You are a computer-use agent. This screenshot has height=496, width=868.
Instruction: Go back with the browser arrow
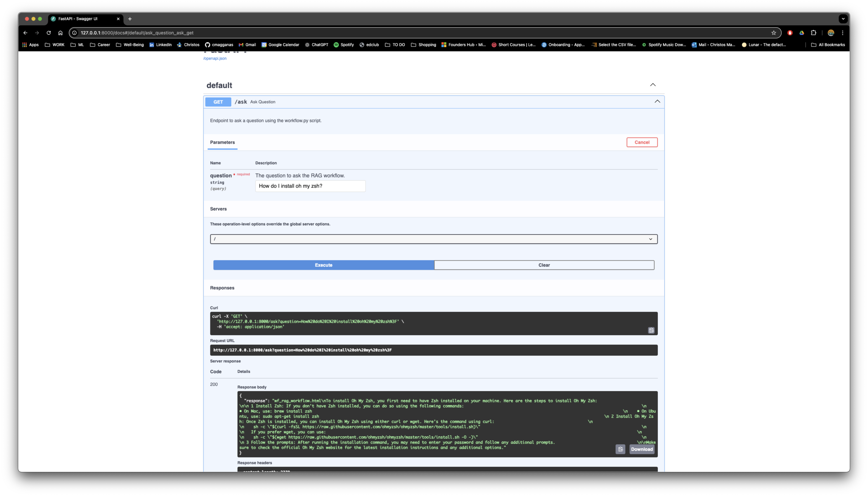(x=25, y=33)
